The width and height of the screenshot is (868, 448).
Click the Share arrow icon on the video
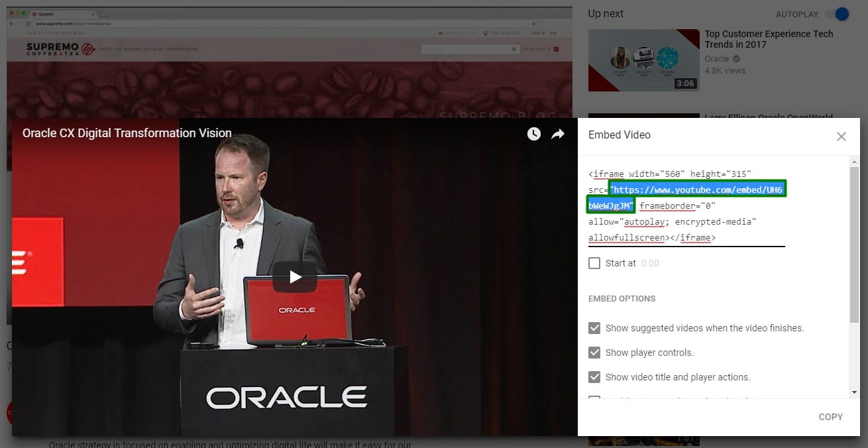(x=558, y=134)
